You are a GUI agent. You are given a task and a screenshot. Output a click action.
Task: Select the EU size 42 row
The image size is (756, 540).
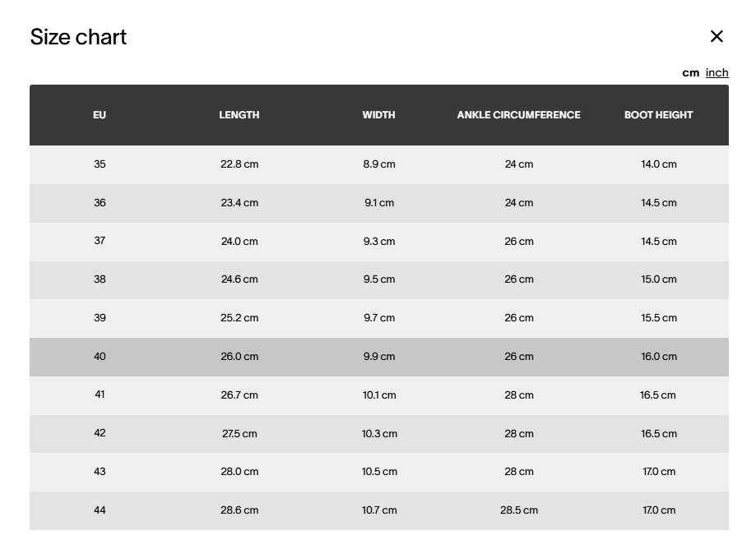coord(100,433)
